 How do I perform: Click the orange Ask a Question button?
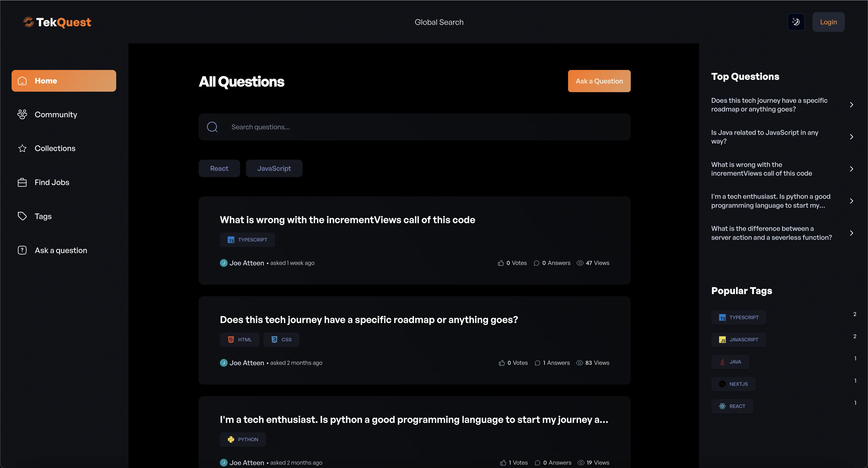[x=599, y=81]
